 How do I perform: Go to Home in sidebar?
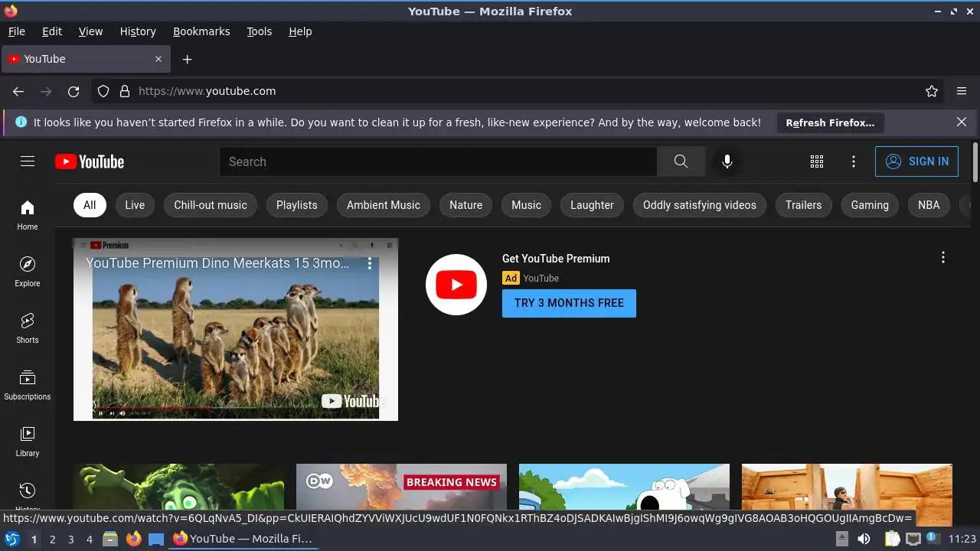[28, 215]
